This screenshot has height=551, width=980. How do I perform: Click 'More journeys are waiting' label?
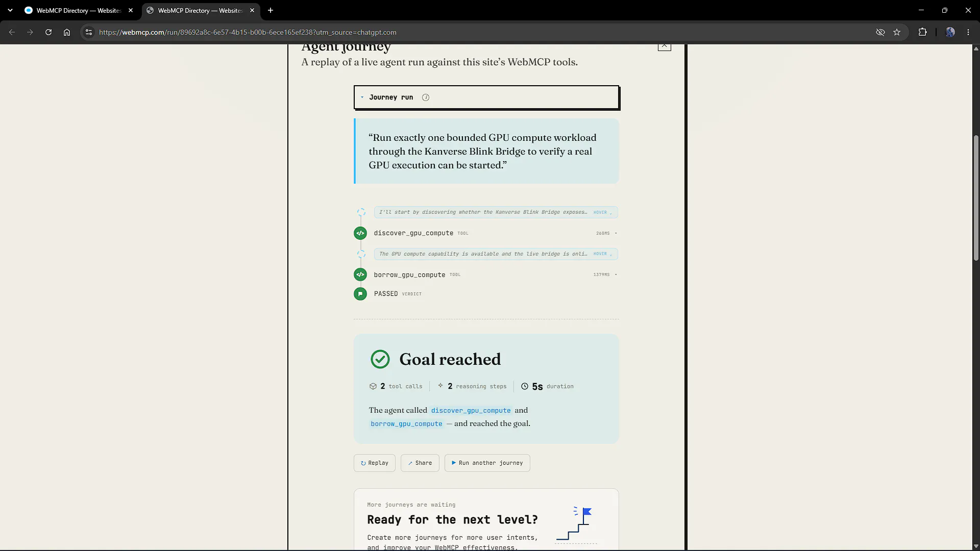(x=411, y=505)
